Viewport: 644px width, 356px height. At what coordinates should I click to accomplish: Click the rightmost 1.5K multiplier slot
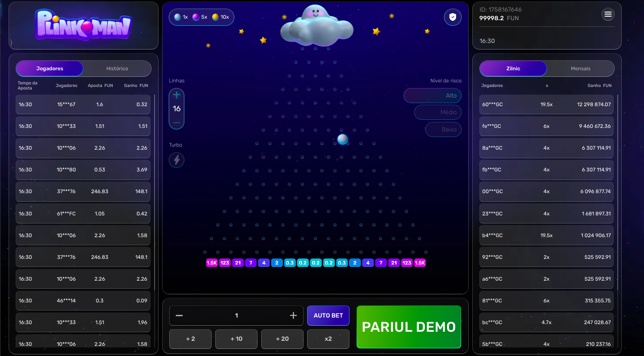[x=420, y=263]
